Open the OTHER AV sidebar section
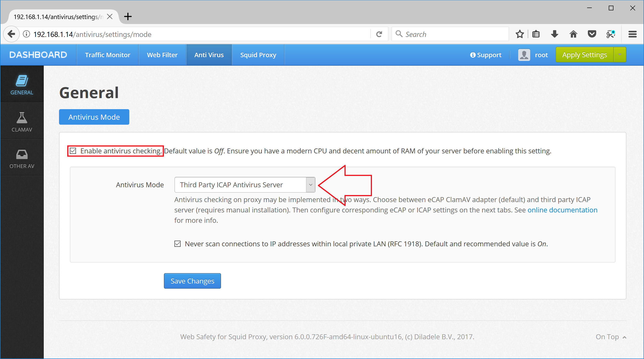This screenshot has height=359, width=644. coord(22,158)
